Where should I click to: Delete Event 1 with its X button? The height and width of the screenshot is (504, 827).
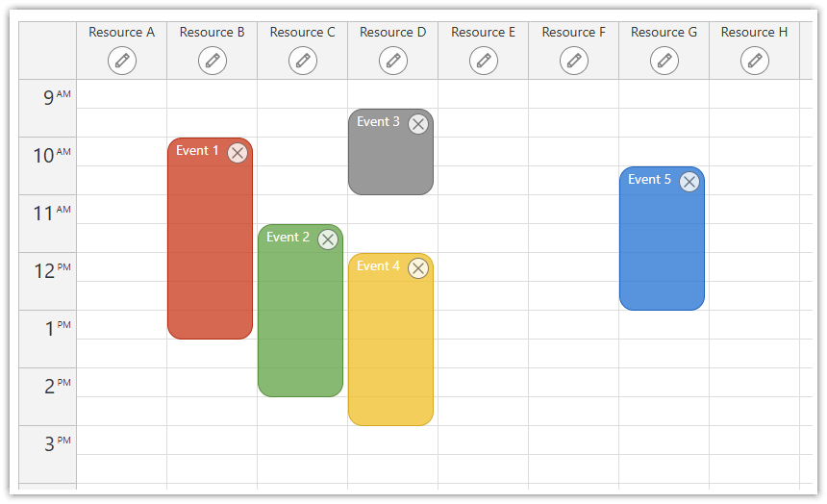tap(238, 153)
